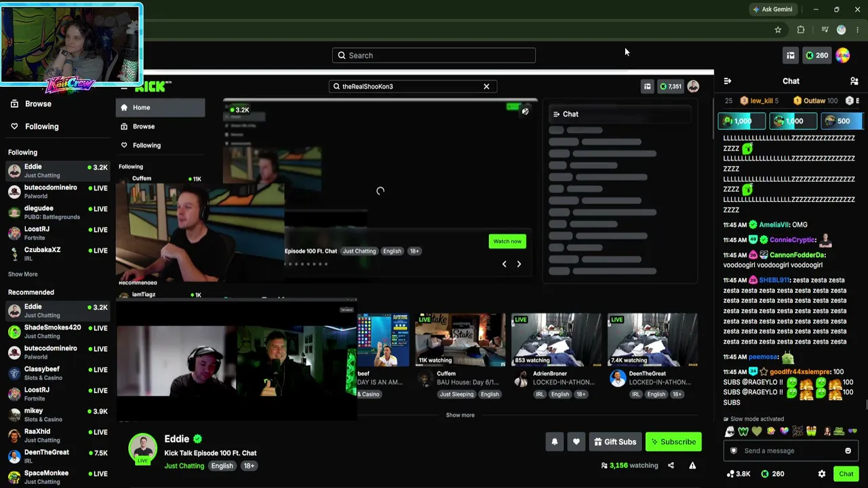Open the Cuffem BAU House stream thumbnail

[460, 339]
